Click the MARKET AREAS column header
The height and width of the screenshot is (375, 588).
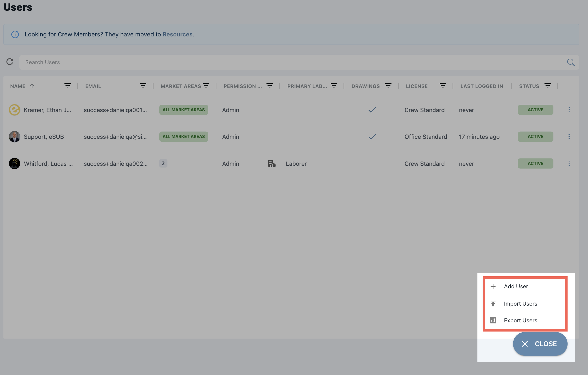181,86
